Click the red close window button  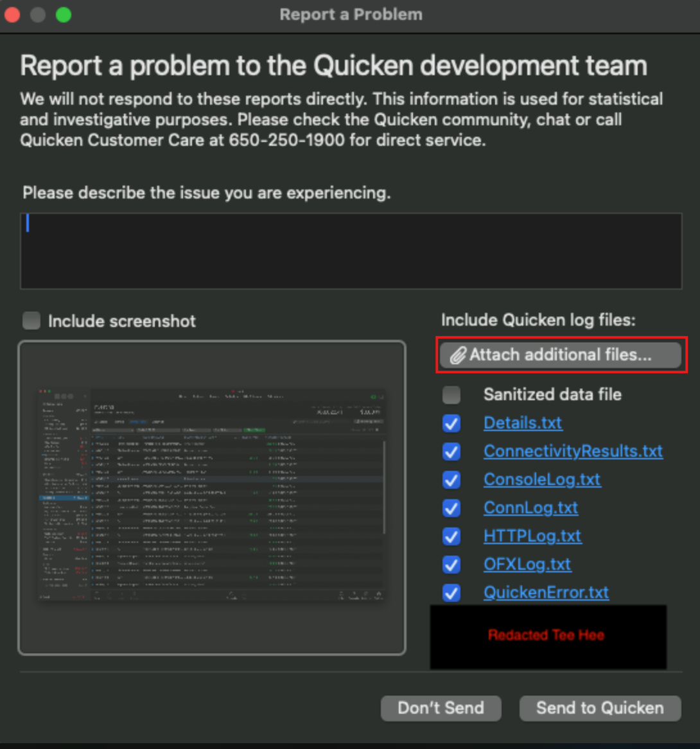pyautogui.click(x=12, y=15)
